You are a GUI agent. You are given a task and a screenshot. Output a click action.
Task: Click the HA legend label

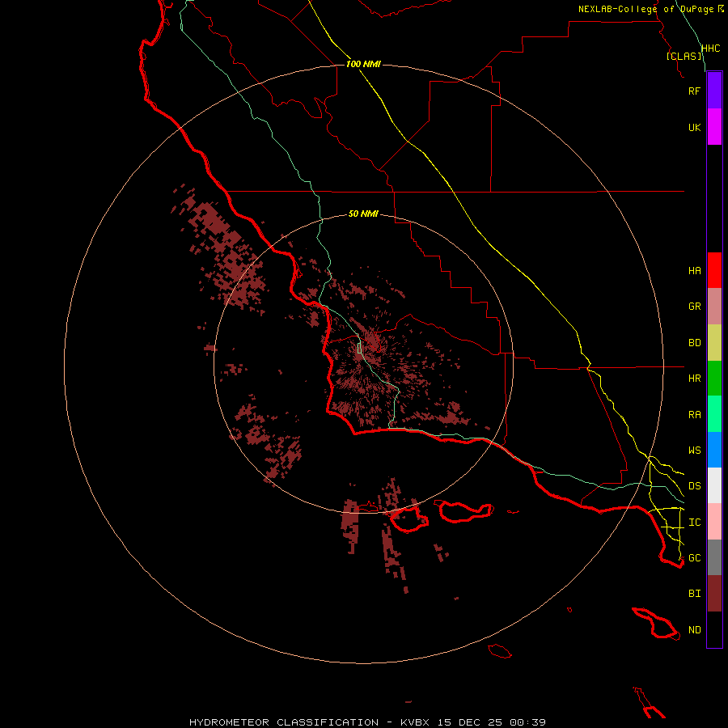[694, 270]
